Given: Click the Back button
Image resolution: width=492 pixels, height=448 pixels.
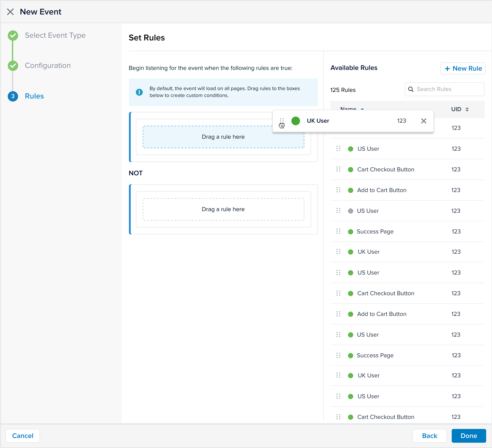Looking at the screenshot, I should point(430,436).
